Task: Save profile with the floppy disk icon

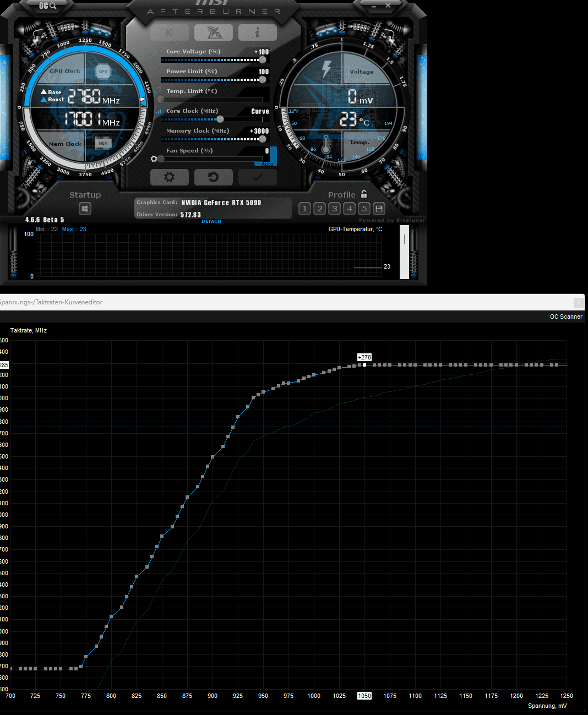Action: (x=379, y=209)
